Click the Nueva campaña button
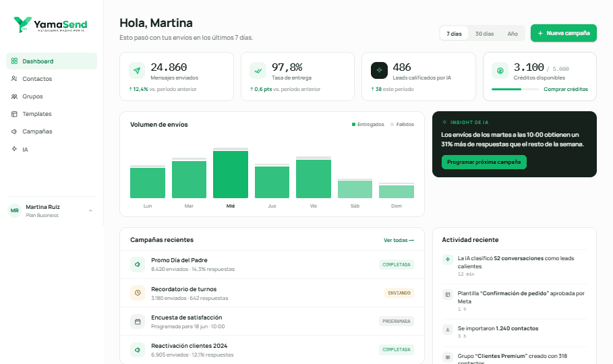The width and height of the screenshot is (613, 364). 563,33
